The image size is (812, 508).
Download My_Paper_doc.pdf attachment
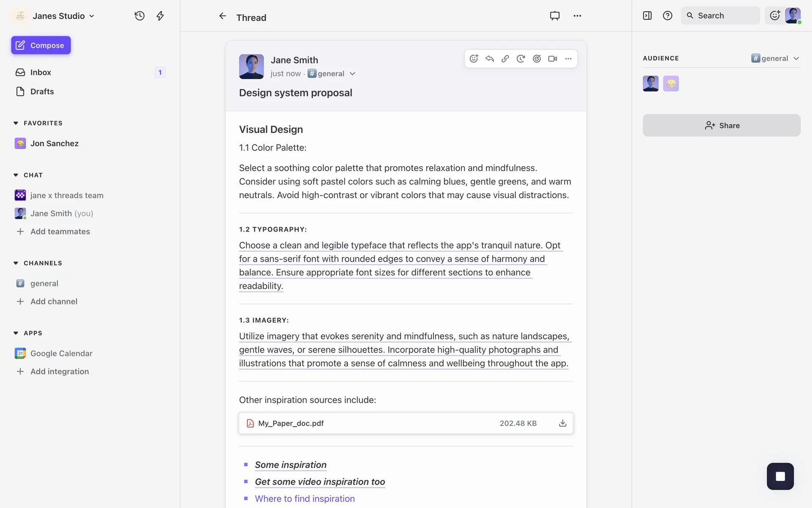click(x=562, y=423)
